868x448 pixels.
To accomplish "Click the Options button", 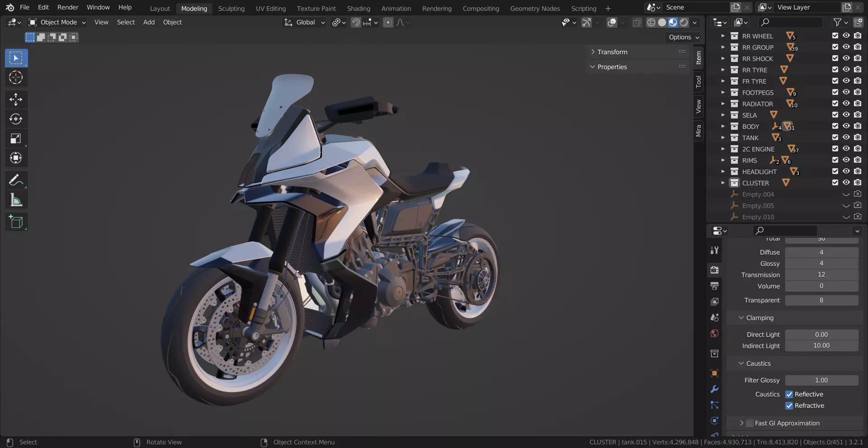I will click(683, 37).
